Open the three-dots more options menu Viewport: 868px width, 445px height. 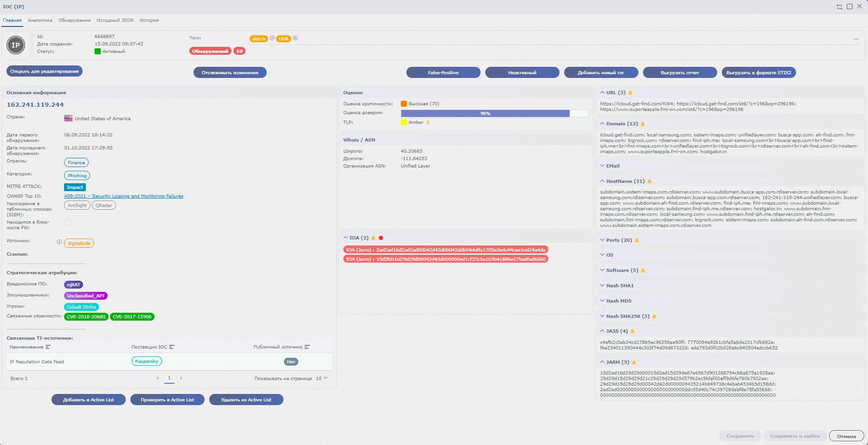(856, 39)
